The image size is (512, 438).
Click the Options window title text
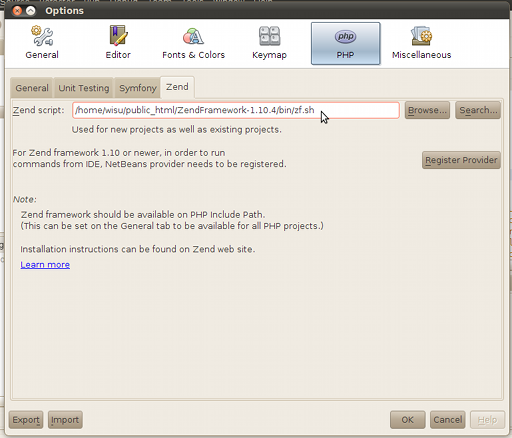click(64, 11)
